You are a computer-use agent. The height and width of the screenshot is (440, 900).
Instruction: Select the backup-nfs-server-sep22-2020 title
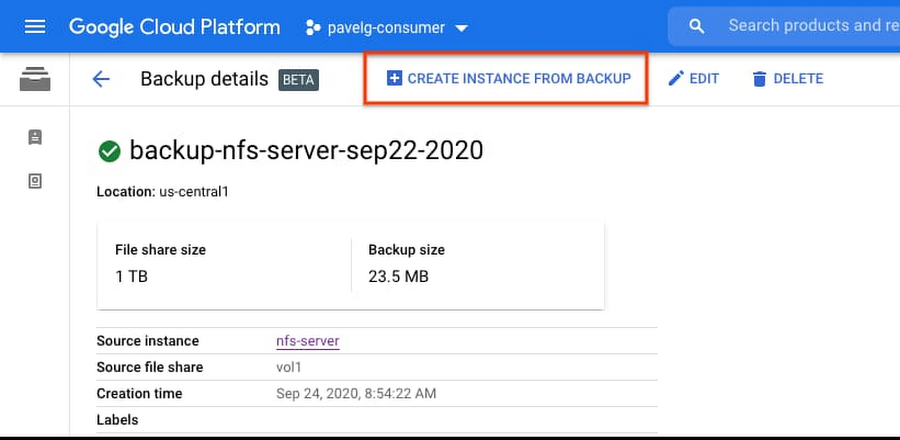307,150
